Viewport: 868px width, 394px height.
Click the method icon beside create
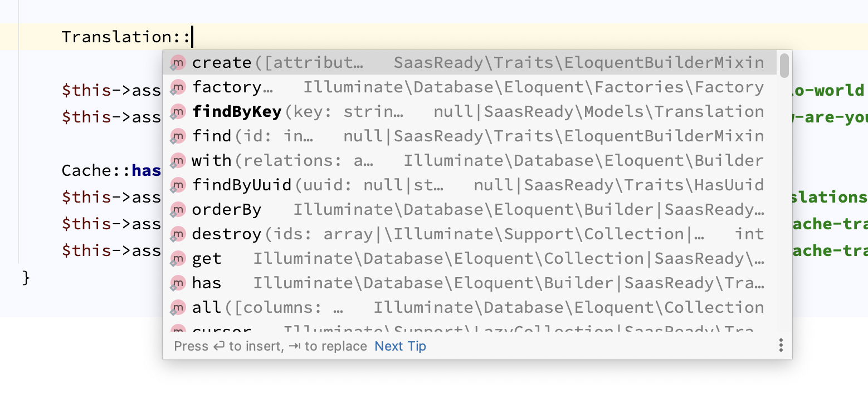tap(178, 63)
